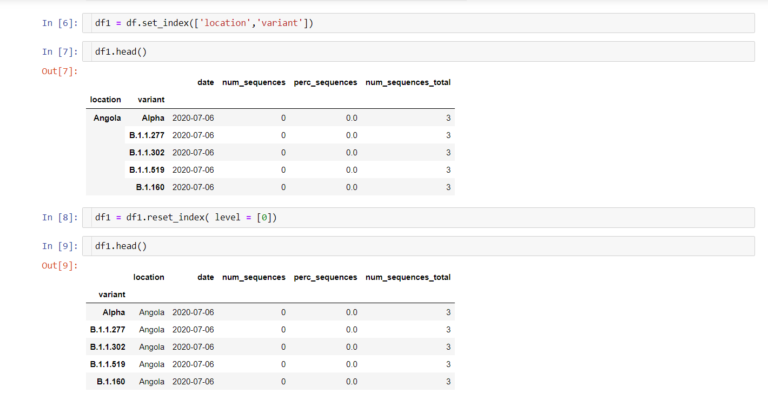Click the B.1.160 index in second table

(x=111, y=381)
